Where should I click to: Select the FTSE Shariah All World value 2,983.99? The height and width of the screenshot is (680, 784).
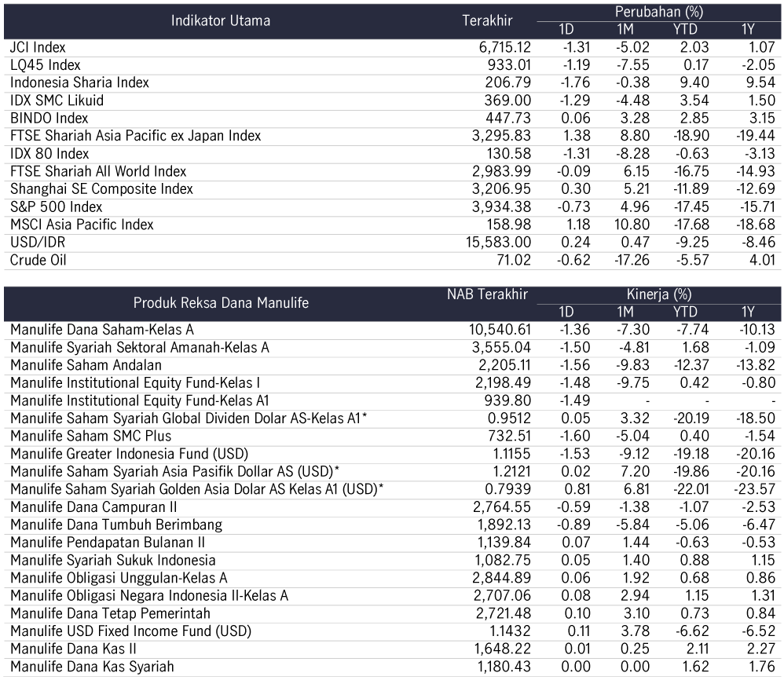coord(501,171)
